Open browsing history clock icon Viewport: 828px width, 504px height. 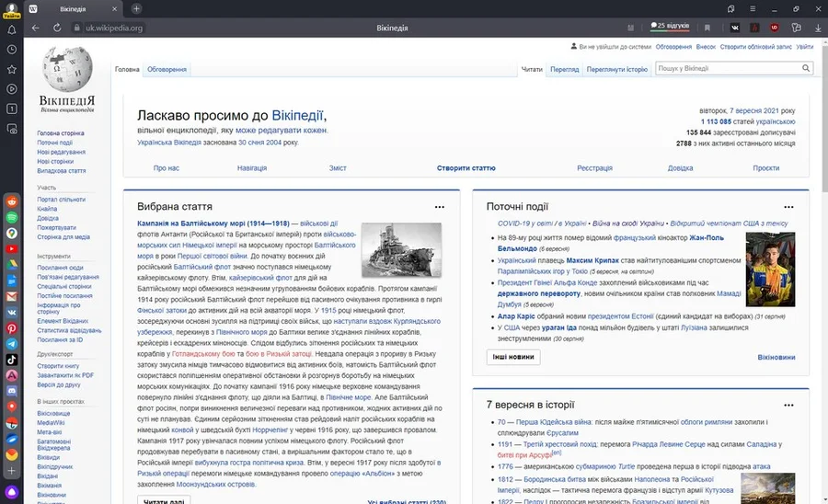pyautogui.click(x=12, y=50)
